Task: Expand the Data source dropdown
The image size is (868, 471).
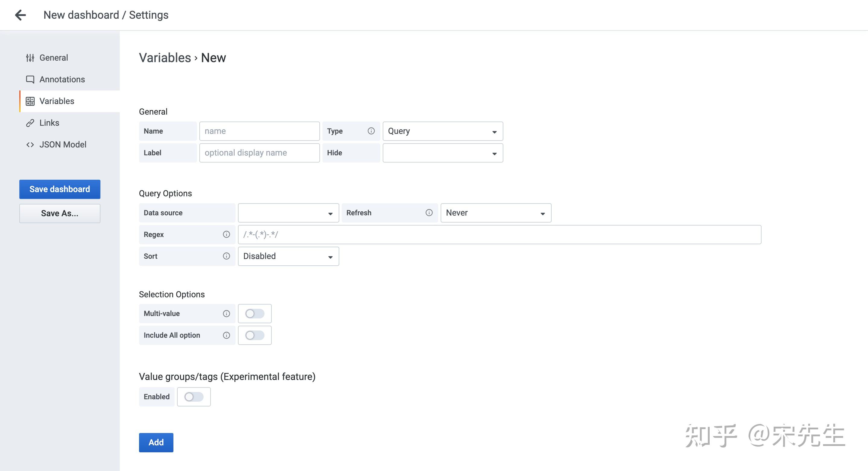Action: tap(288, 213)
